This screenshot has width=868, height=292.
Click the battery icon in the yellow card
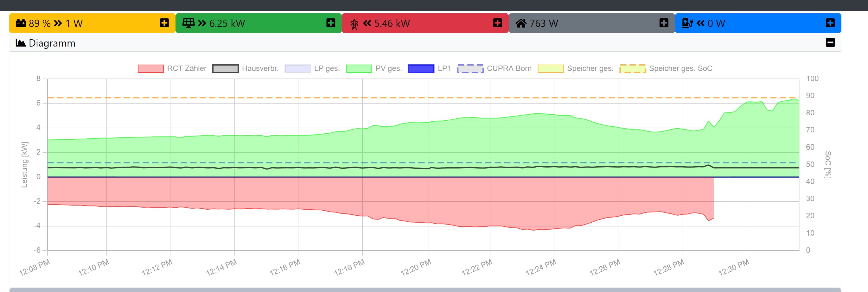click(21, 23)
